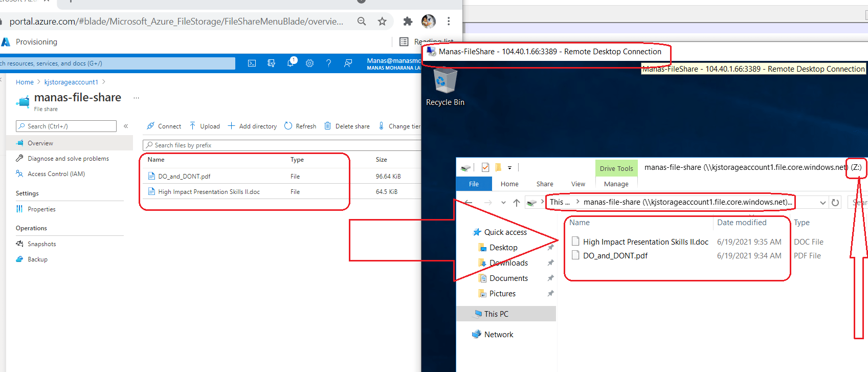Click 'This ...' in the Explorer address path
This screenshot has width=868, height=372.
point(560,202)
